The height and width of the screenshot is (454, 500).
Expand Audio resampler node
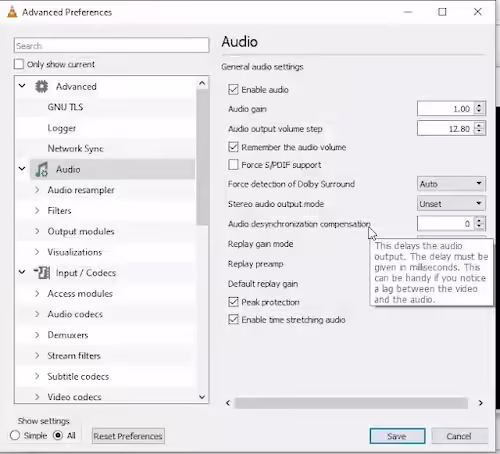click(x=37, y=190)
